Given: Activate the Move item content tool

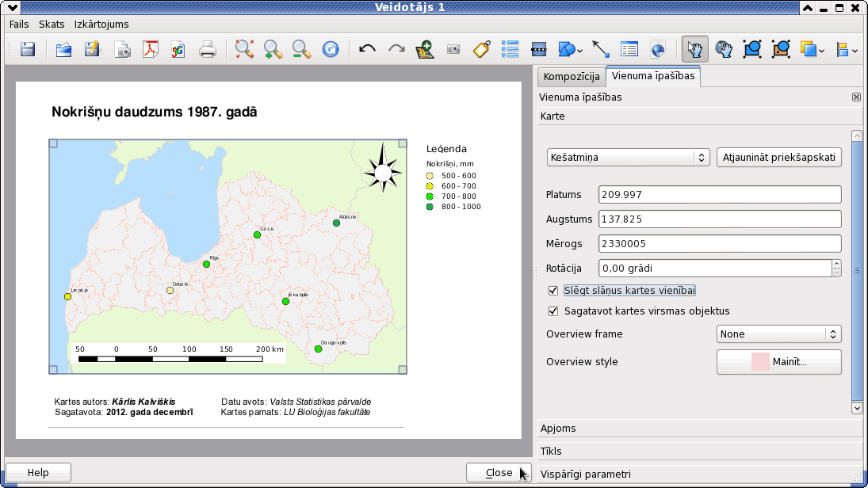Looking at the screenshot, I should pyautogui.click(x=724, y=49).
